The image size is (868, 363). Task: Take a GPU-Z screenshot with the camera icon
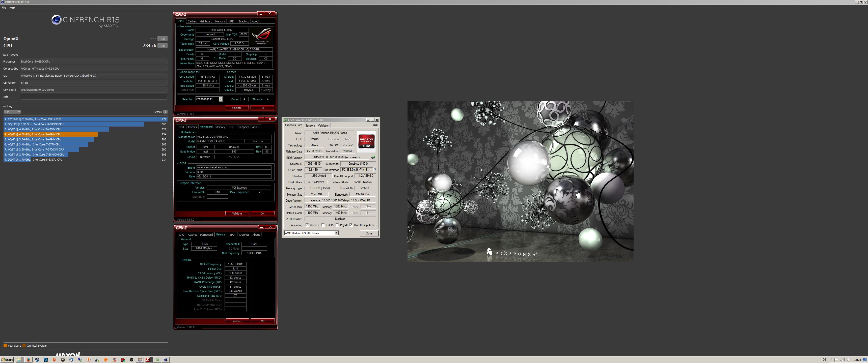pyautogui.click(x=375, y=125)
